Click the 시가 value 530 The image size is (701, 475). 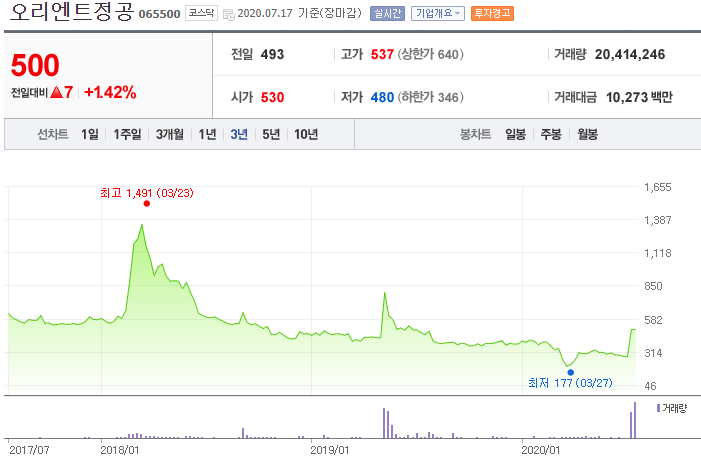[x=272, y=98]
